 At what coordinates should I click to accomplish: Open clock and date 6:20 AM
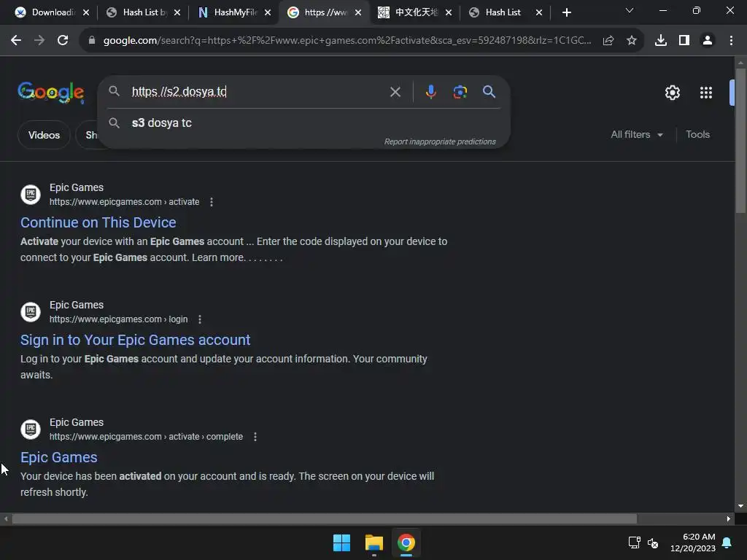point(693,542)
